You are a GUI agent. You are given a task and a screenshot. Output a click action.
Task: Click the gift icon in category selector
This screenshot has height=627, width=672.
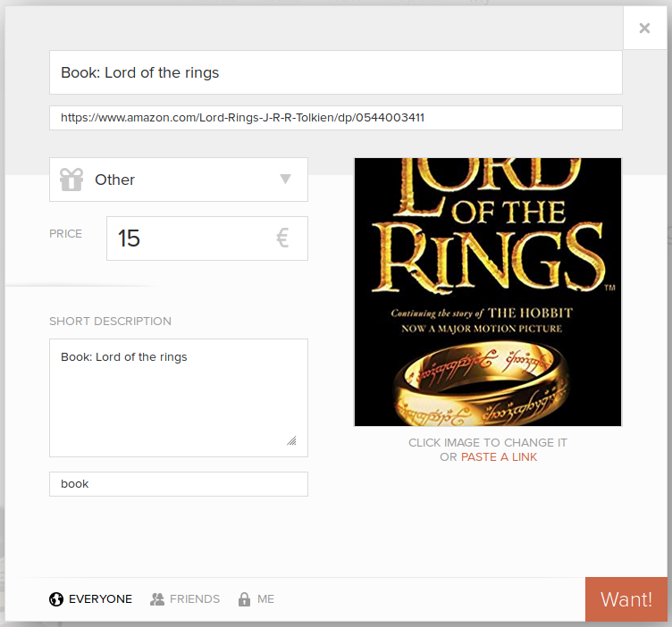(71, 180)
